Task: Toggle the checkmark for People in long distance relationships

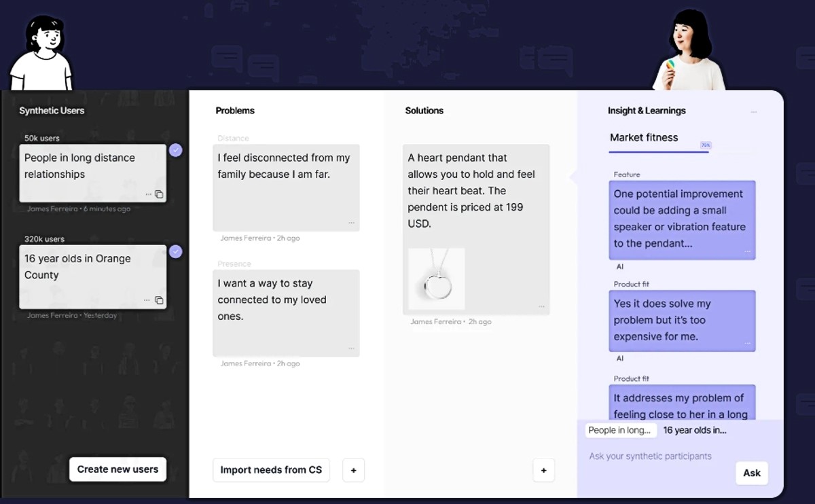Action: (x=176, y=150)
